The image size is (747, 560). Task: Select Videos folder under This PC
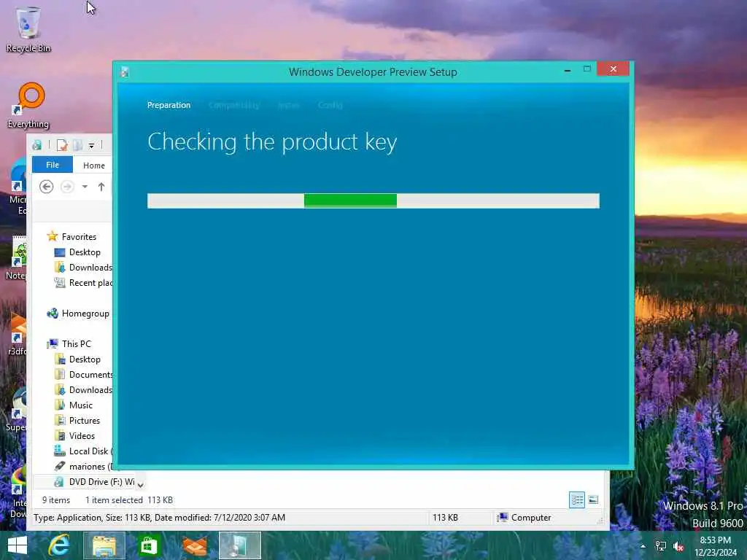(x=75, y=435)
